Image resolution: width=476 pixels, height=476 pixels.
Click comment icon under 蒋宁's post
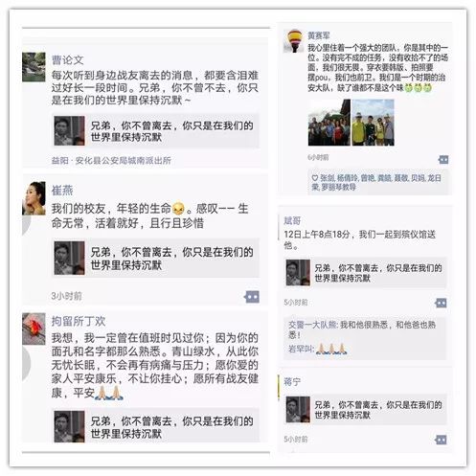[x=441, y=440]
